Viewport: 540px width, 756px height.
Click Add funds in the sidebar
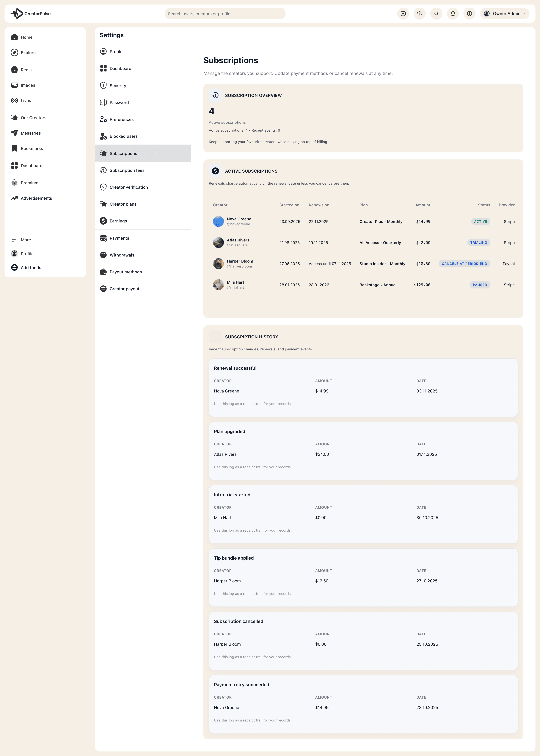tap(31, 267)
